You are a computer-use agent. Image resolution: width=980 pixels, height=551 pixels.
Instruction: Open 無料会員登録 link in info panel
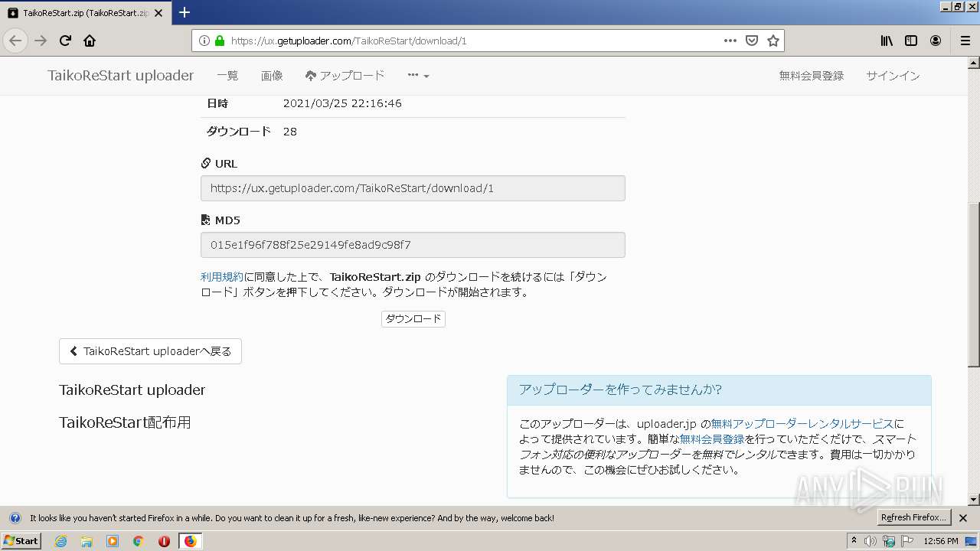[x=712, y=439]
